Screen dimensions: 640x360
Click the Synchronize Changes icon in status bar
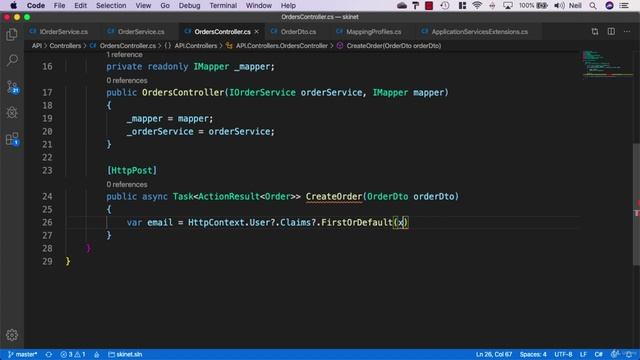pos(49,354)
